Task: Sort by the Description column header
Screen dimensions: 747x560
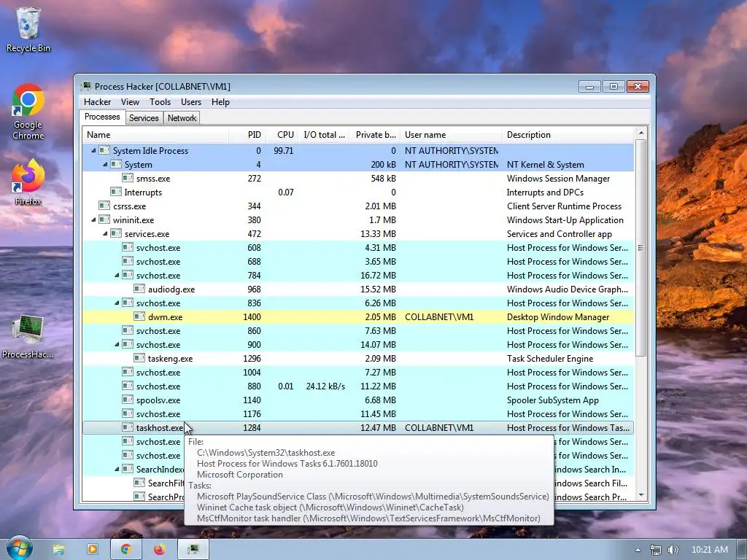Action: [x=568, y=135]
